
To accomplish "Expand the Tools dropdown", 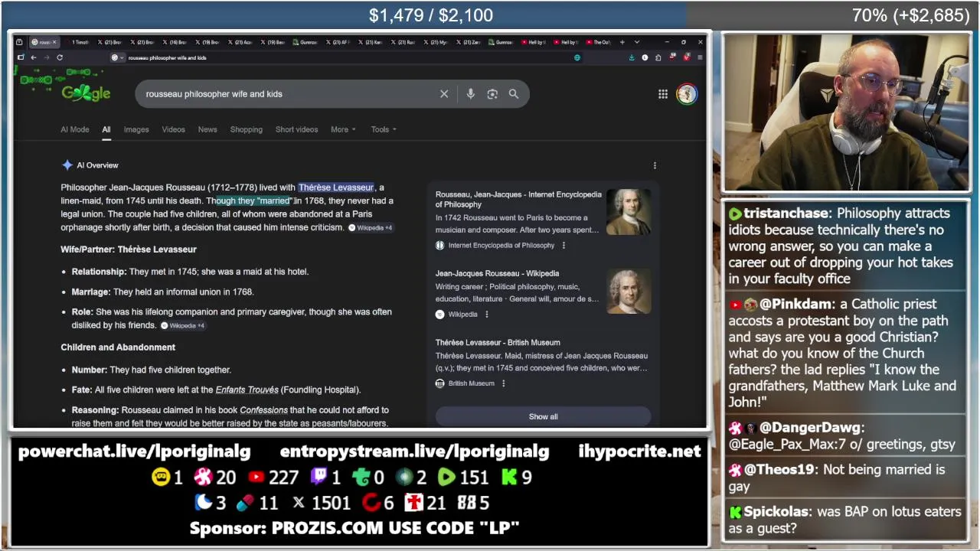I will coord(384,129).
